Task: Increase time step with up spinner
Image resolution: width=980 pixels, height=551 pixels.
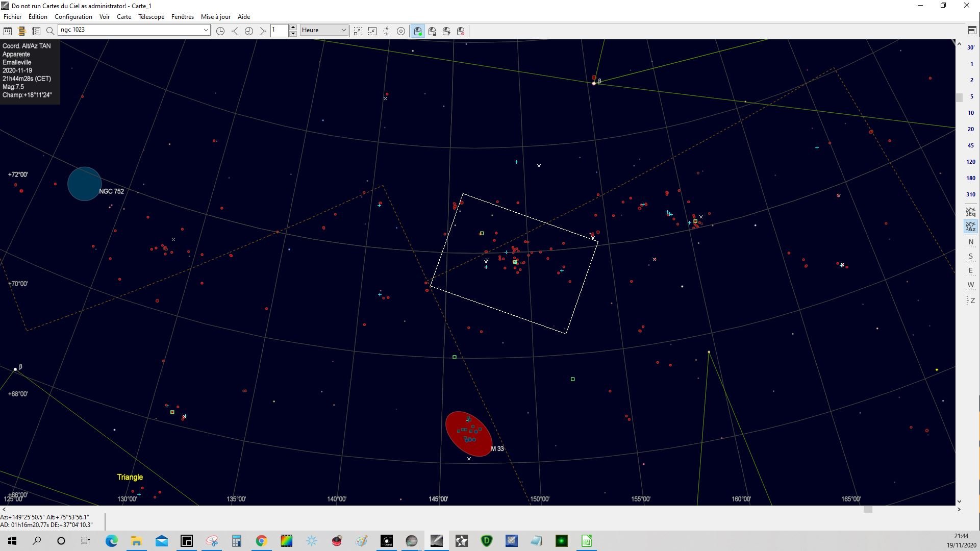Action: tap(293, 27)
